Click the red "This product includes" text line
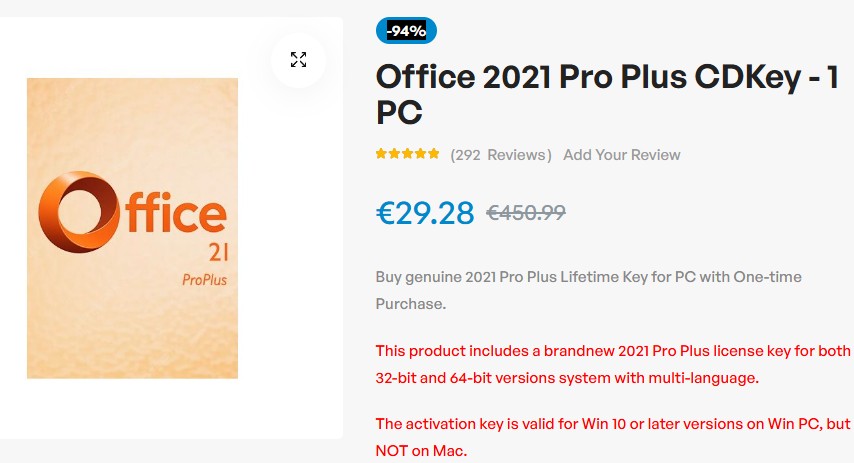The width and height of the screenshot is (854, 463). (612, 351)
